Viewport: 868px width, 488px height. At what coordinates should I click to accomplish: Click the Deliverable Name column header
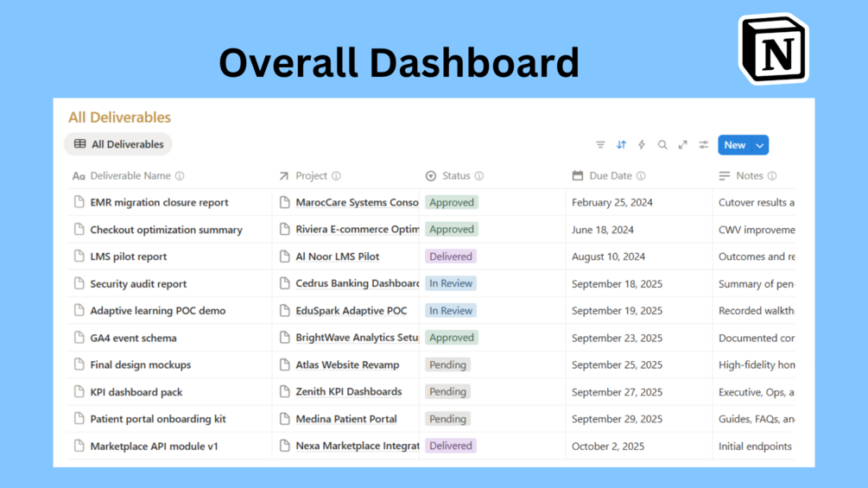coord(130,176)
